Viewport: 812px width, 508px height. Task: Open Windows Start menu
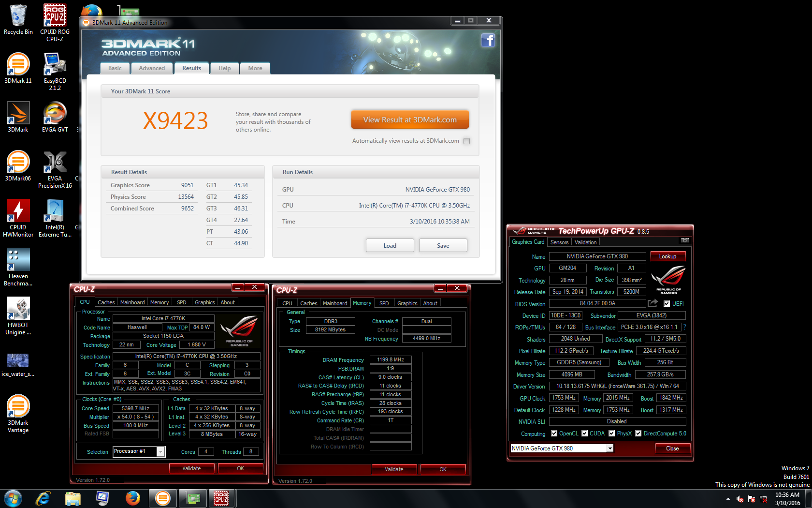(13, 498)
